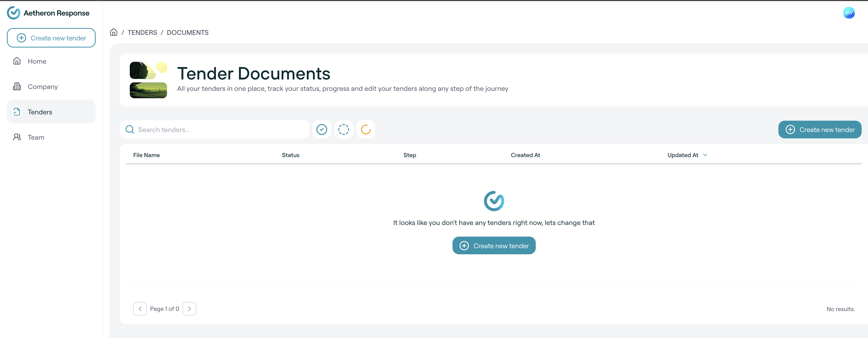This screenshot has height=338, width=868.
Task: Click the home icon in breadcrumb
Action: pyautogui.click(x=114, y=32)
